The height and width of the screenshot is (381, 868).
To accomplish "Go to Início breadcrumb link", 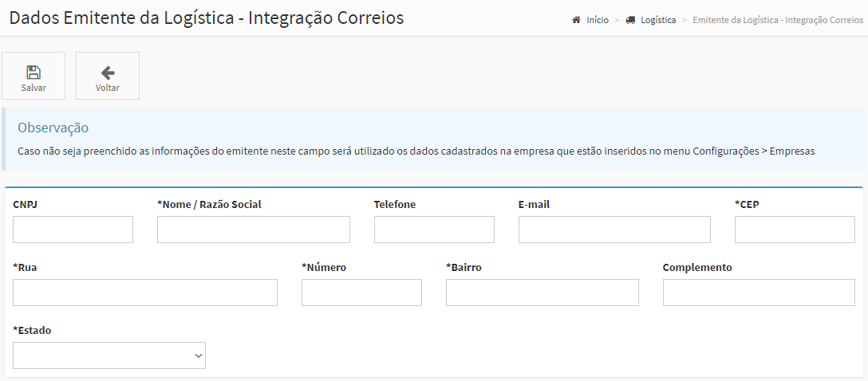I will (598, 20).
